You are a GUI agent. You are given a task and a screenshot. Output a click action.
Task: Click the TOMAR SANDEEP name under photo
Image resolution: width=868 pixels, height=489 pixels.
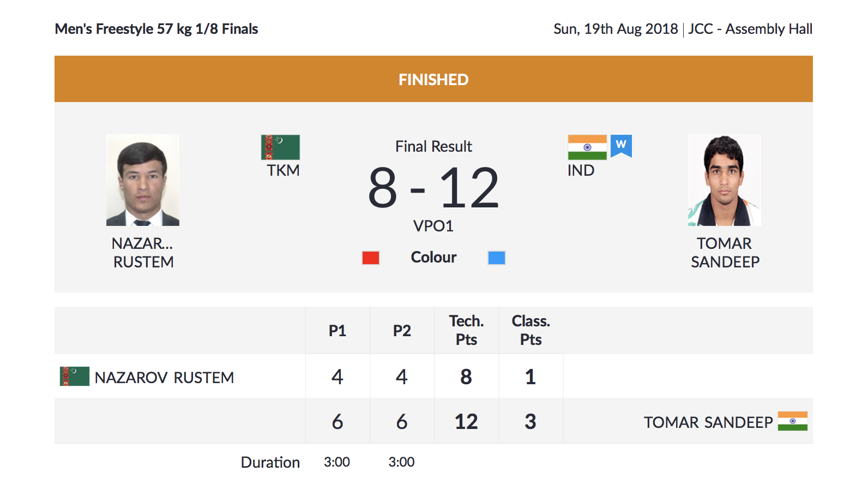click(725, 253)
